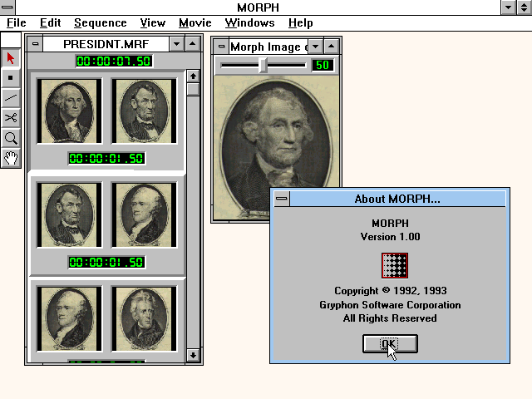Minimize the main MORPH application window
Image resolution: width=532 pixels, height=399 pixels.
[x=508, y=7]
